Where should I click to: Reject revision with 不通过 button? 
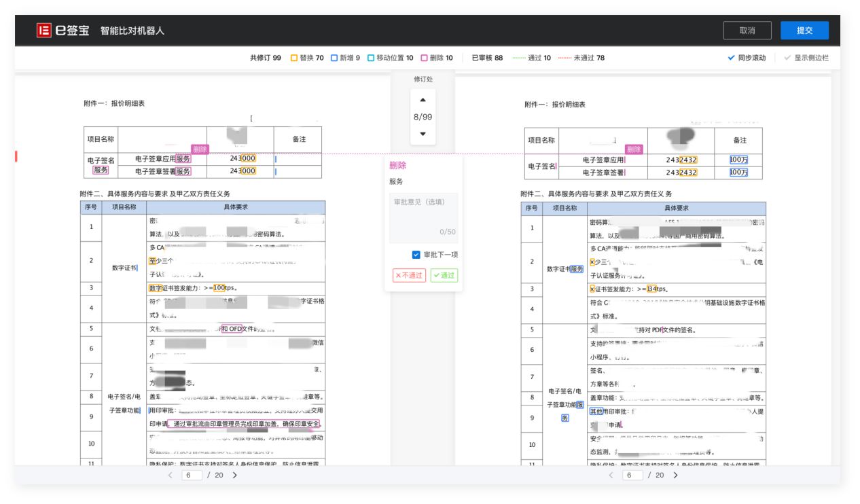pyautogui.click(x=409, y=275)
